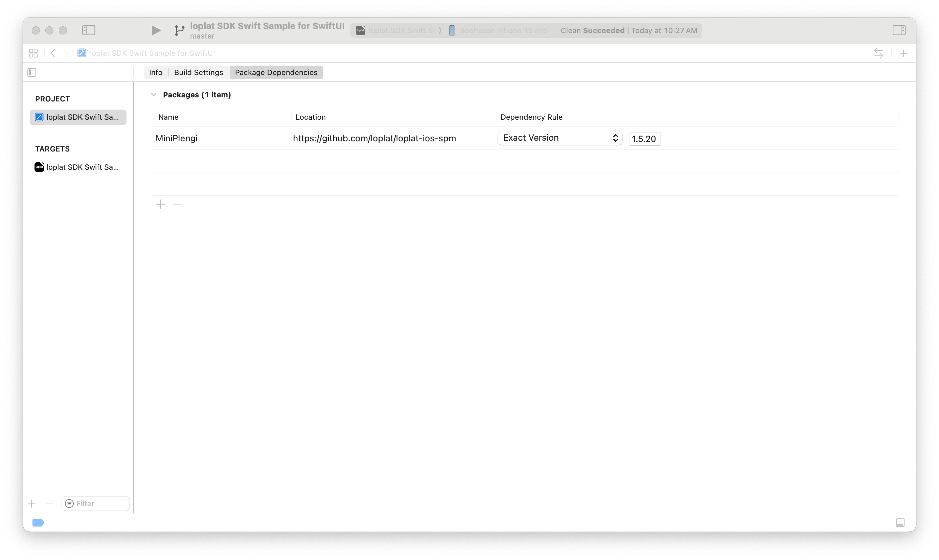Toggle the bottom debug area button

point(900,523)
